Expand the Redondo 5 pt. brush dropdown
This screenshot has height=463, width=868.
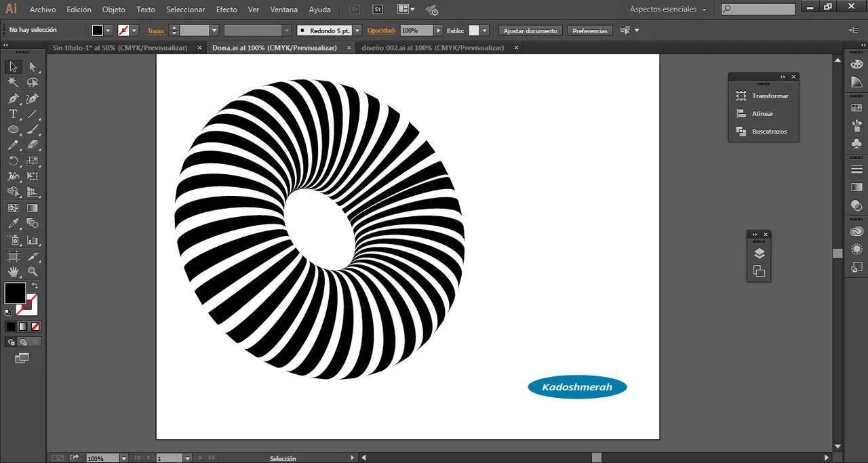tap(357, 31)
